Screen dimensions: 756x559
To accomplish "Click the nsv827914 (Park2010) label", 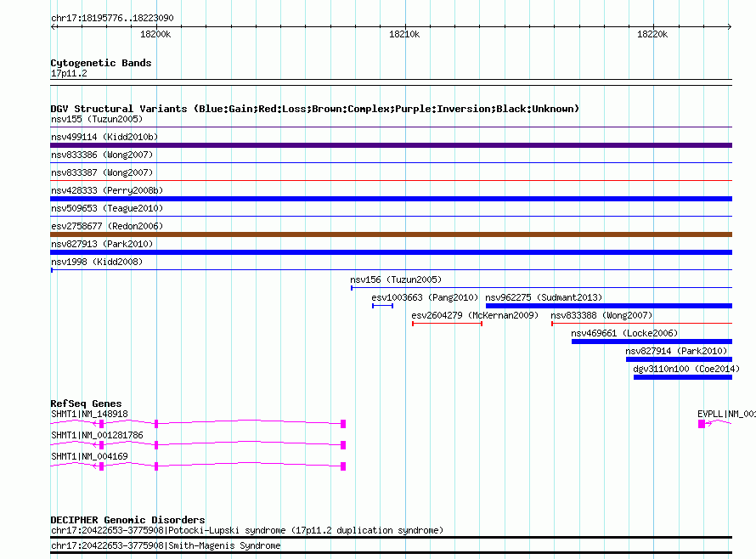I will tap(676, 351).
